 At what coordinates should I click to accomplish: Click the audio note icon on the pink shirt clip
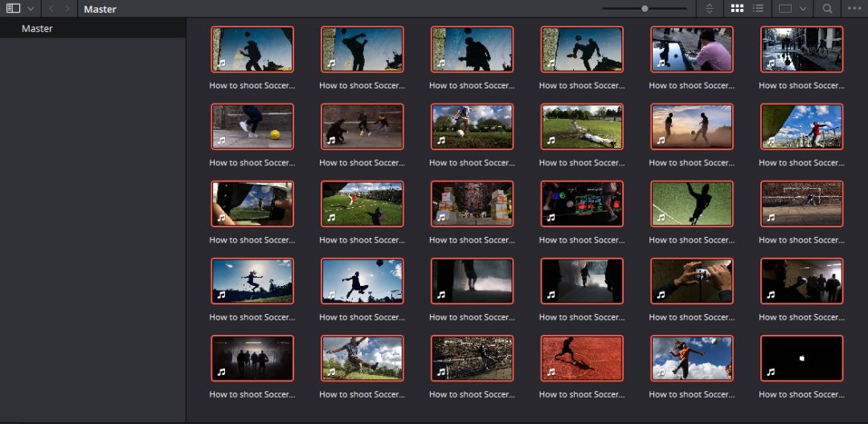[661, 63]
